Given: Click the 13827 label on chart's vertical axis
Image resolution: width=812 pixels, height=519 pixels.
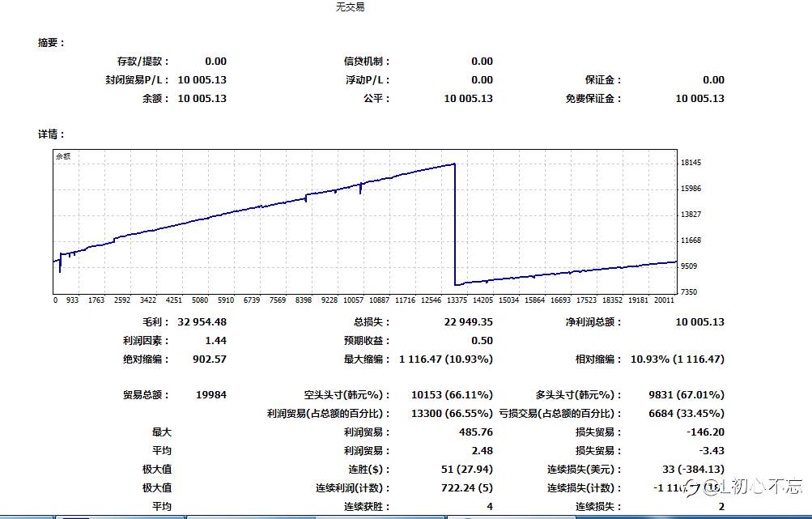Looking at the screenshot, I should 691,215.
